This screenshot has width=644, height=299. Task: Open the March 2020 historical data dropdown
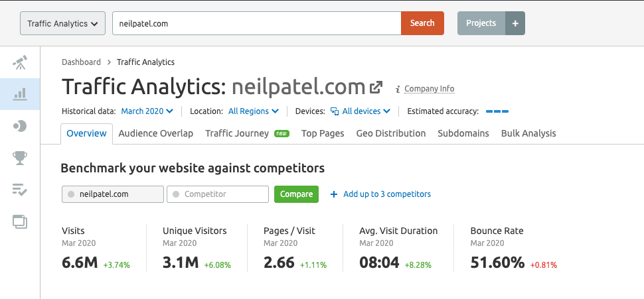click(x=147, y=111)
